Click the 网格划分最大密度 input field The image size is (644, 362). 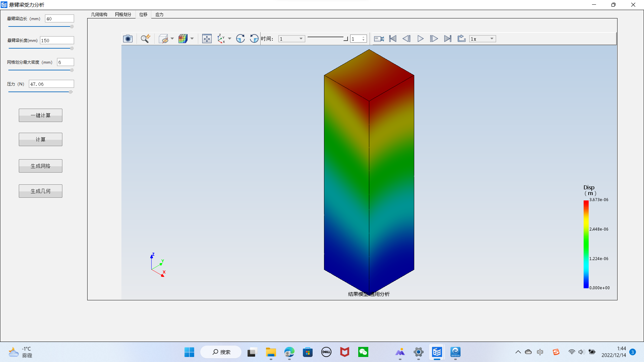pos(65,62)
